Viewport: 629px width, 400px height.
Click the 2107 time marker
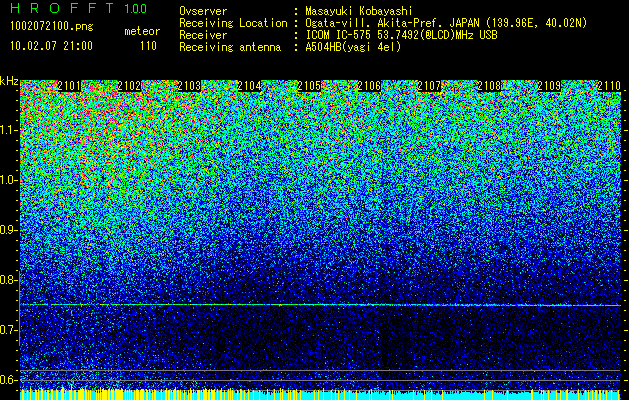tap(429, 86)
